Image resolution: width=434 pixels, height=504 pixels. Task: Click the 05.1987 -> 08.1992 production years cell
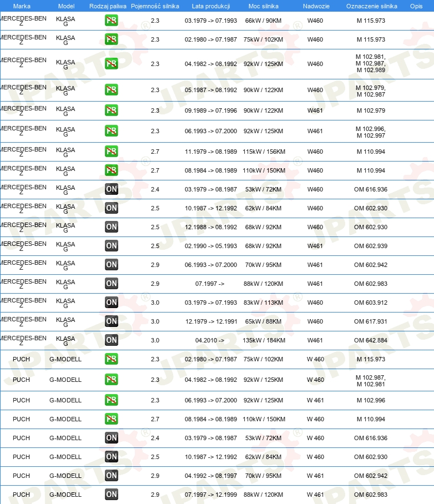(211, 90)
